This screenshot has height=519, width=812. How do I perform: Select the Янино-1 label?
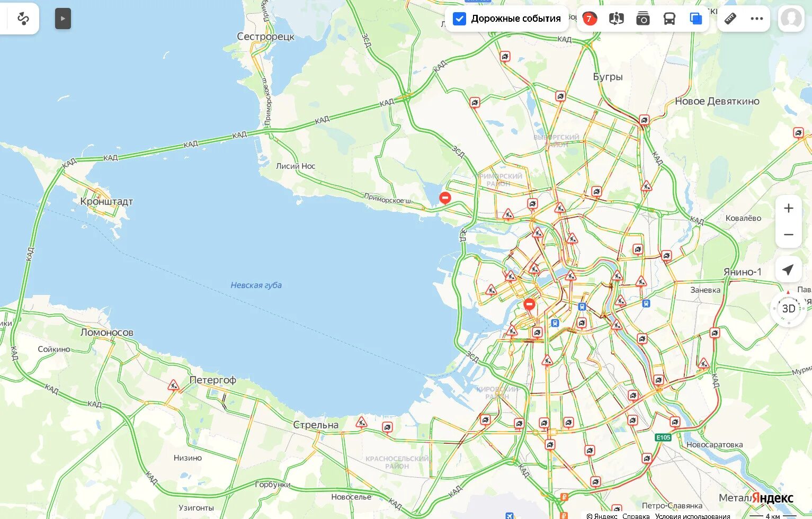tap(743, 272)
